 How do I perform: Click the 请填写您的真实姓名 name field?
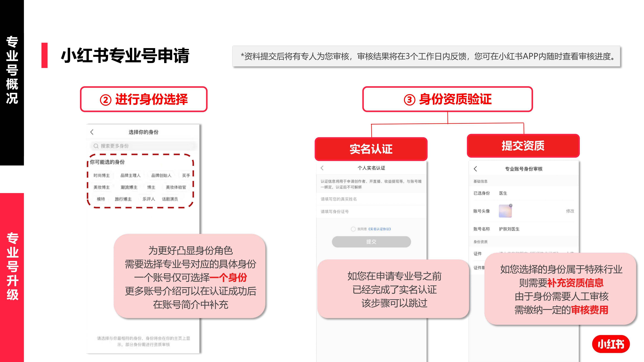coord(371,199)
